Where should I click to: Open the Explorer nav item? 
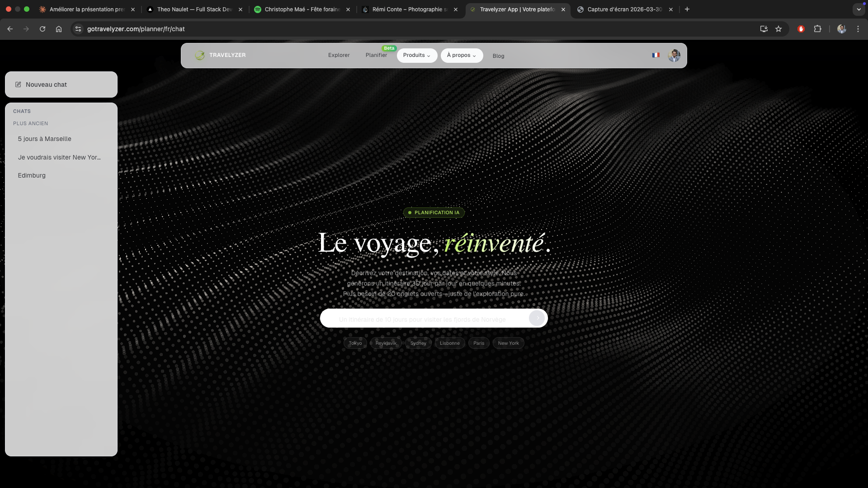click(x=339, y=55)
